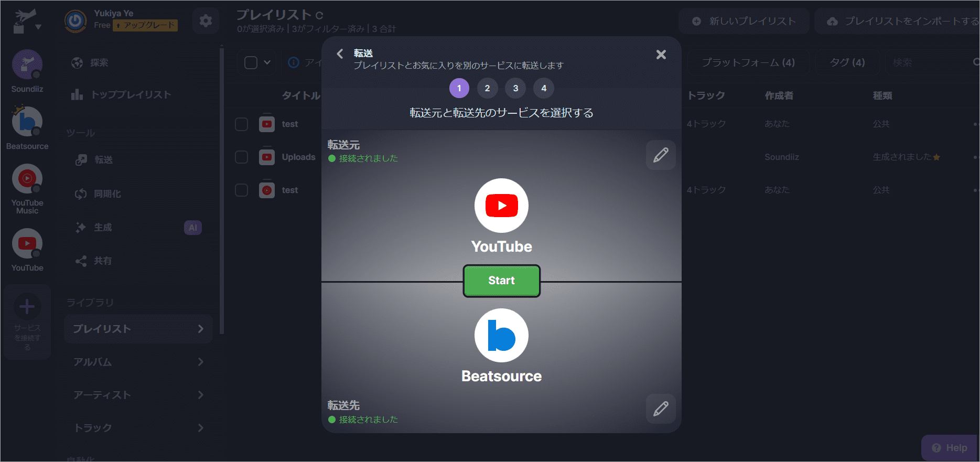This screenshot has height=462, width=980.
Task: Sort by the 作成者 column header
Action: click(779, 95)
